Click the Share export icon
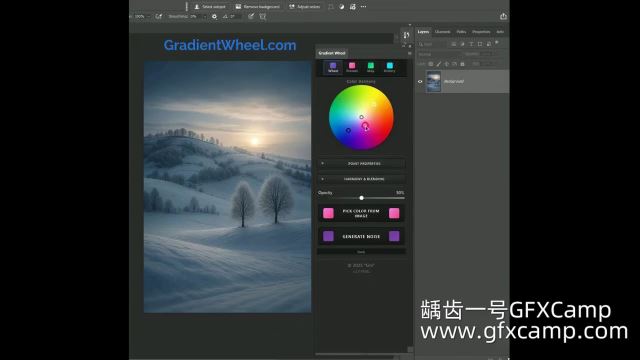 (x=503, y=16)
